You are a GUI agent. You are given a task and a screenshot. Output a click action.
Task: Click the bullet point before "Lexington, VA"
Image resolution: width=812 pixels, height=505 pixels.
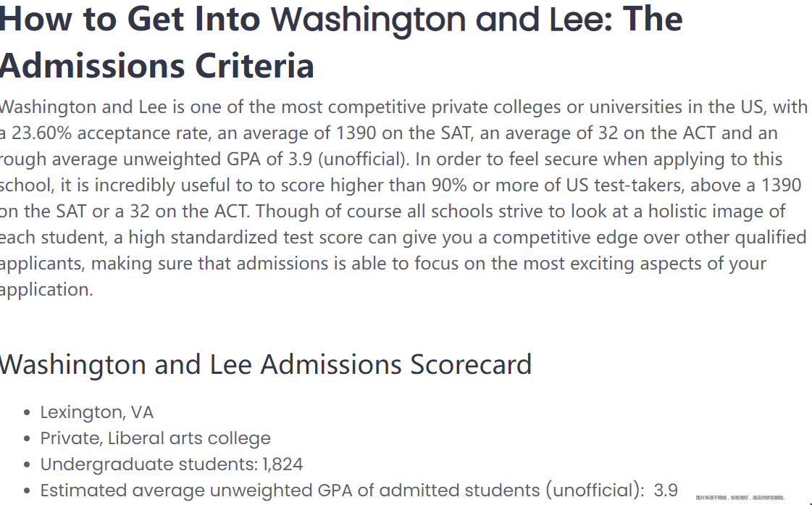click(27, 413)
